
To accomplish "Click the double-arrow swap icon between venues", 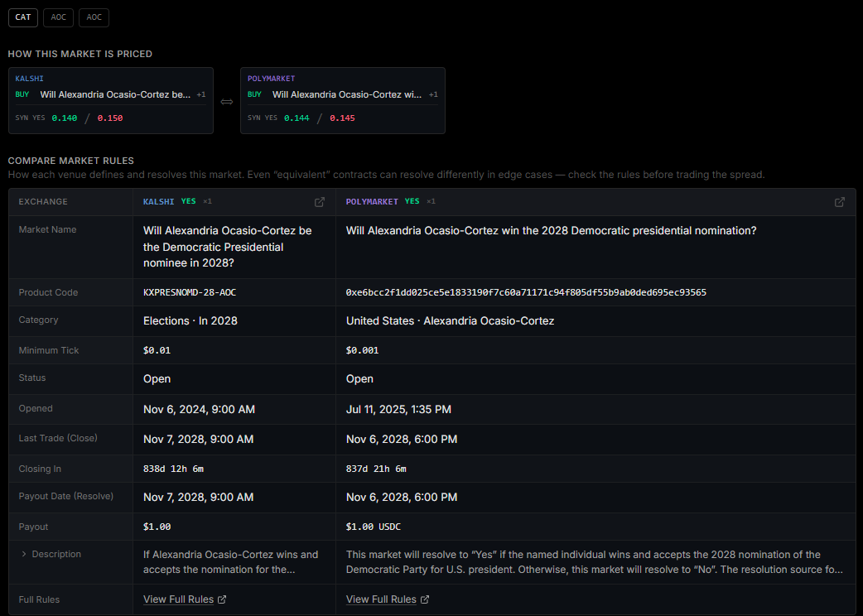I will [x=227, y=102].
